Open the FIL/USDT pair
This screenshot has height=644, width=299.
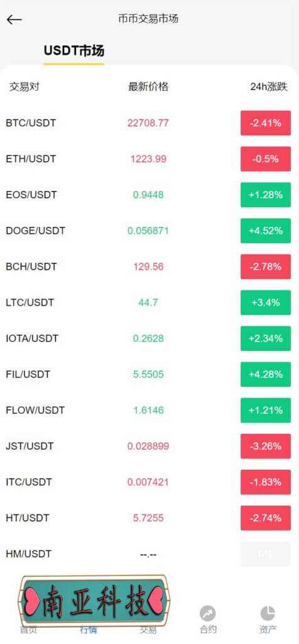coord(149,374)
